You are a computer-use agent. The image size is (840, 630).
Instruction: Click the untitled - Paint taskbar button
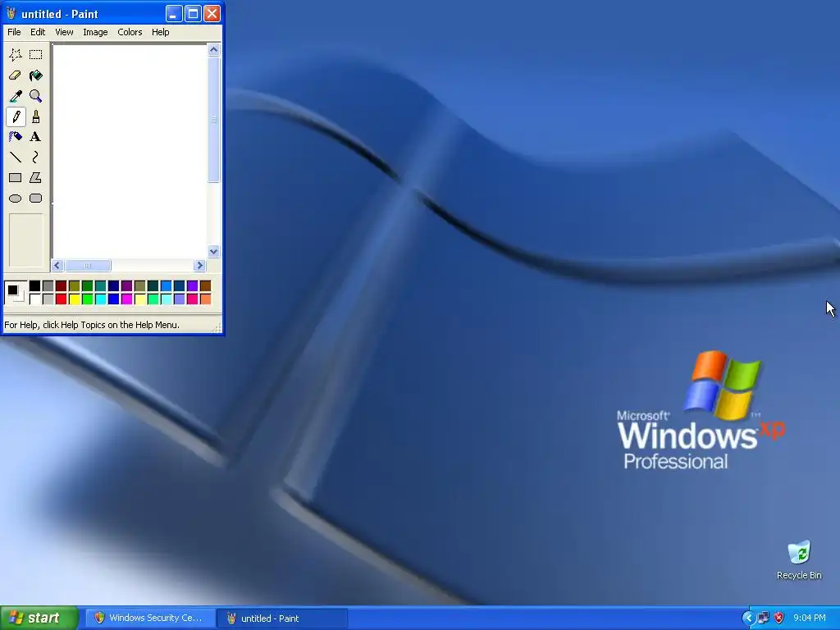coord(283,619)
